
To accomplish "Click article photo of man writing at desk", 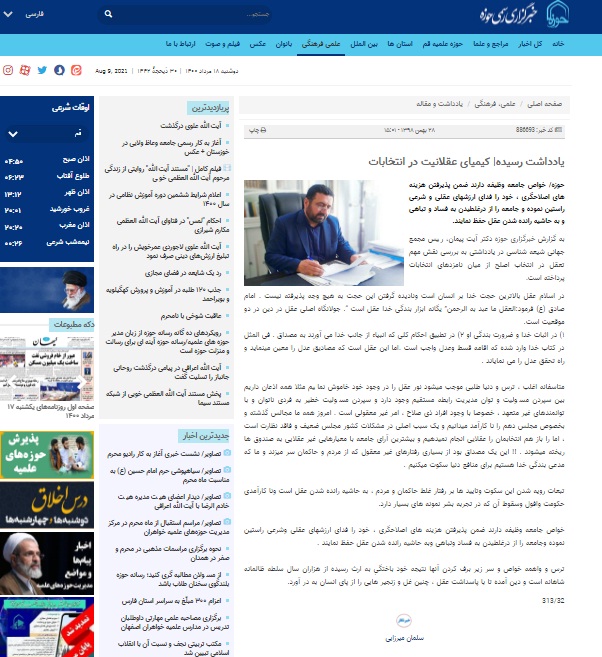I will (323, 233).
